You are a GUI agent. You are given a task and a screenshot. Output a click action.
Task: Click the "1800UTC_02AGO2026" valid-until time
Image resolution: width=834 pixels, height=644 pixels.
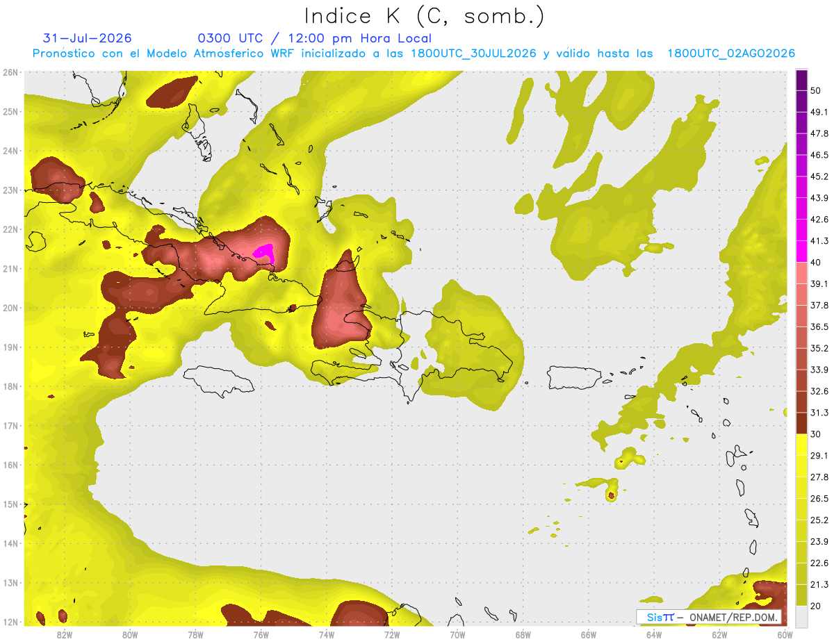point(731,53)
